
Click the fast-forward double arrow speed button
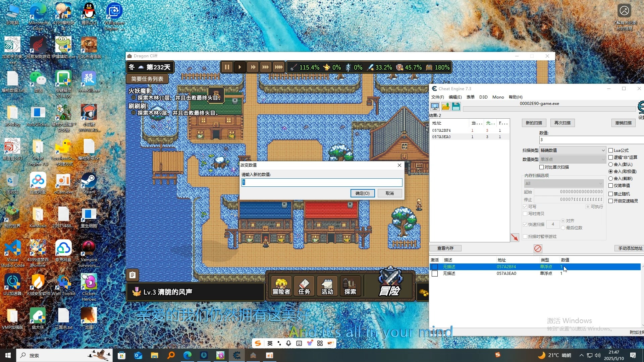(253, 67)
